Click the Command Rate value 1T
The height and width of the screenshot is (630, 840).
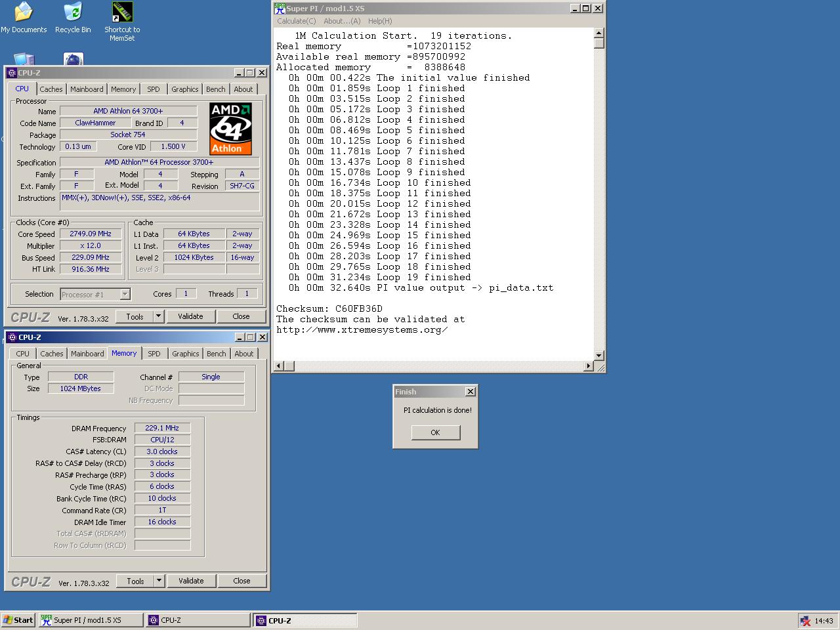pyautogui.click(x=162, y=510)
